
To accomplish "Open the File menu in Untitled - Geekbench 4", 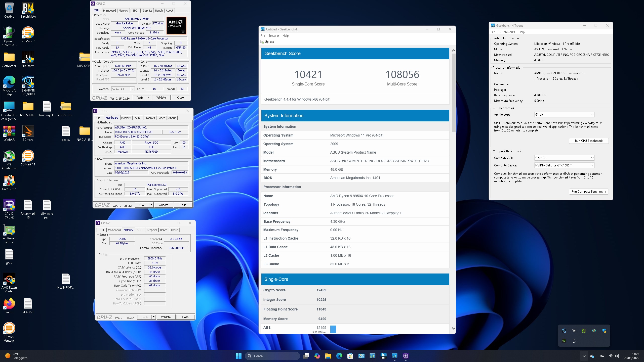I will [262, 36].
